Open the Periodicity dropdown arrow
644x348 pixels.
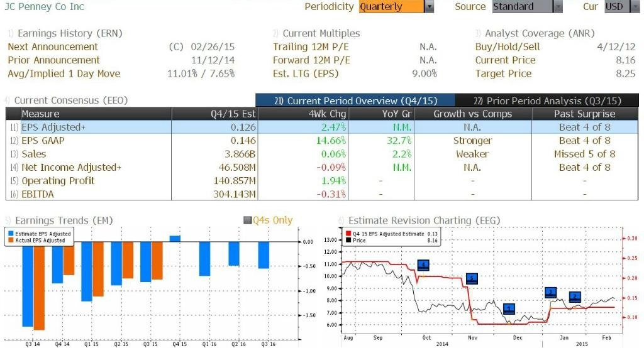pyautogui.click(x=429, y=6)
